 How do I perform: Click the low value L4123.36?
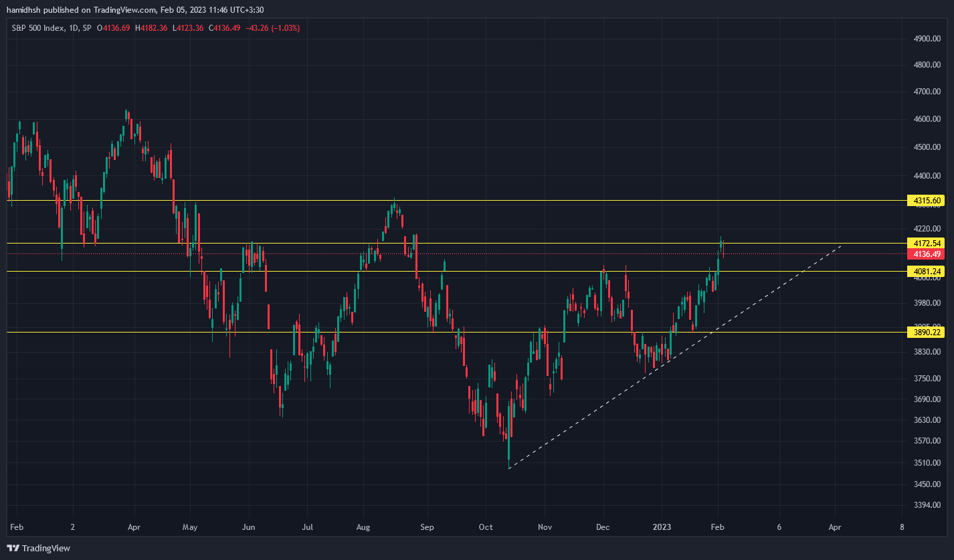pyautogui.click(x=188, y=28)
